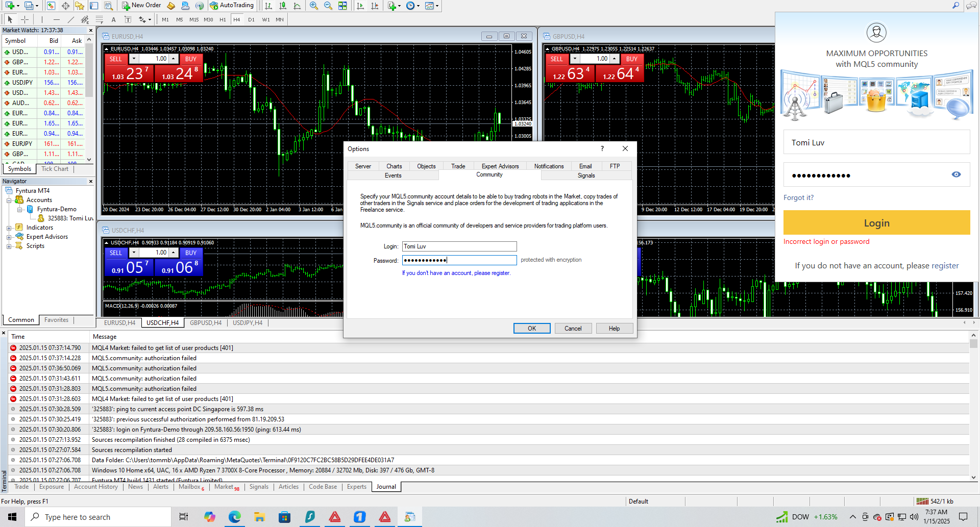Increase EURUSD lot size stepper arrow
This screenshot has width=980, height=527.
pyautogui.click(x=174, y=59)
